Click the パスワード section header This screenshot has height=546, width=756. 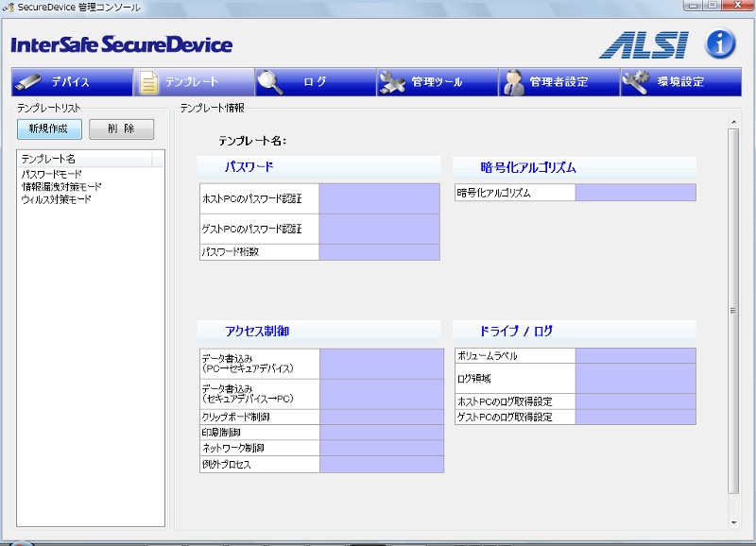pos(319,167)
